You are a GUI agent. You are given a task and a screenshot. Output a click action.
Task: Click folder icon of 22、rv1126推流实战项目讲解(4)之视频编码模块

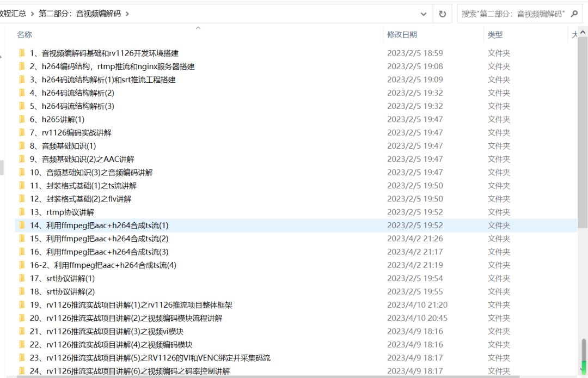coord(22,345)
